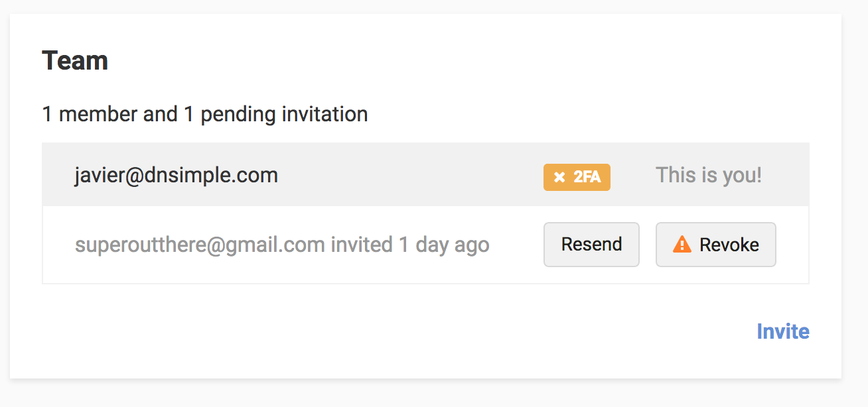Click the gap between Resend and Revoke buttons

(x=648, y=245)
